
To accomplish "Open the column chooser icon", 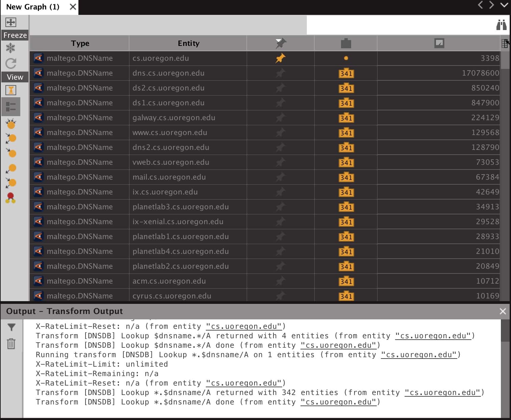I will pyautogui.click(x=505, y=43).
